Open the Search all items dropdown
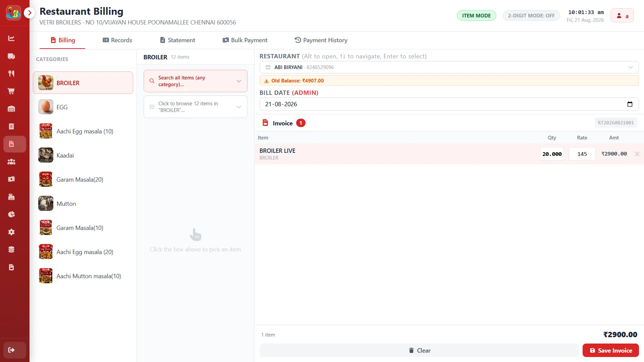This screenshot has width=644, height=362. [196, 81]
